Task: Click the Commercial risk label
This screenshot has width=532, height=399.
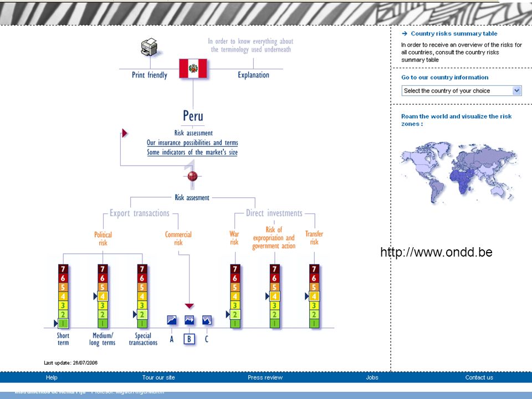Action: pos(178,238)
